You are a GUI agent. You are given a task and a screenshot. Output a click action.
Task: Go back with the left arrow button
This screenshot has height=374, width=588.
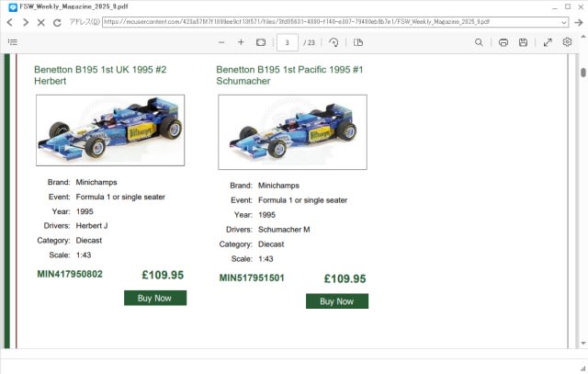coord(10,22)
